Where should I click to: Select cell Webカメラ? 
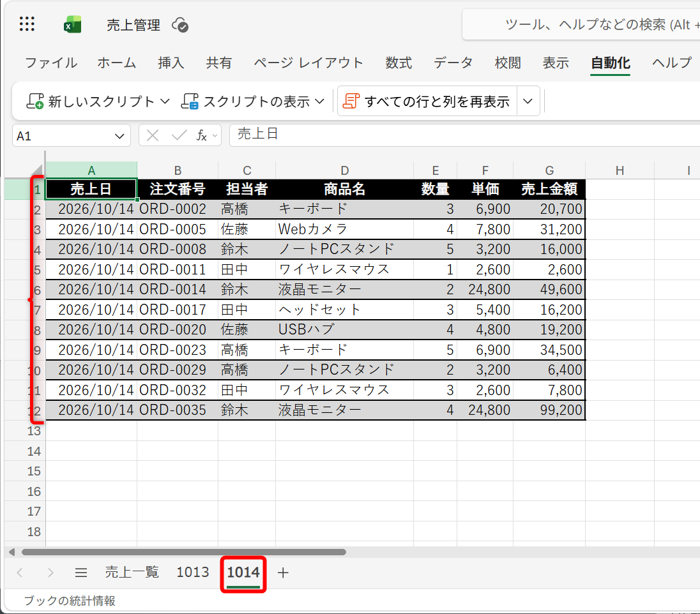[345, 229]
